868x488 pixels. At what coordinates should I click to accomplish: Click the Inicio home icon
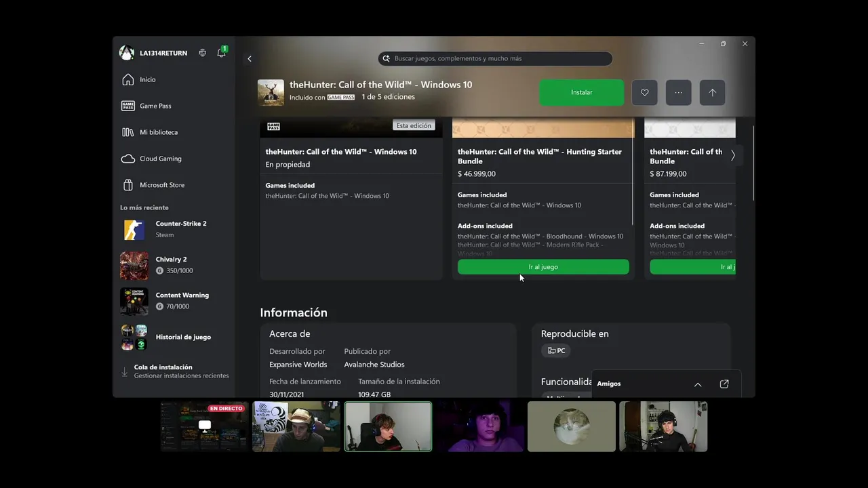pos(127,80)
